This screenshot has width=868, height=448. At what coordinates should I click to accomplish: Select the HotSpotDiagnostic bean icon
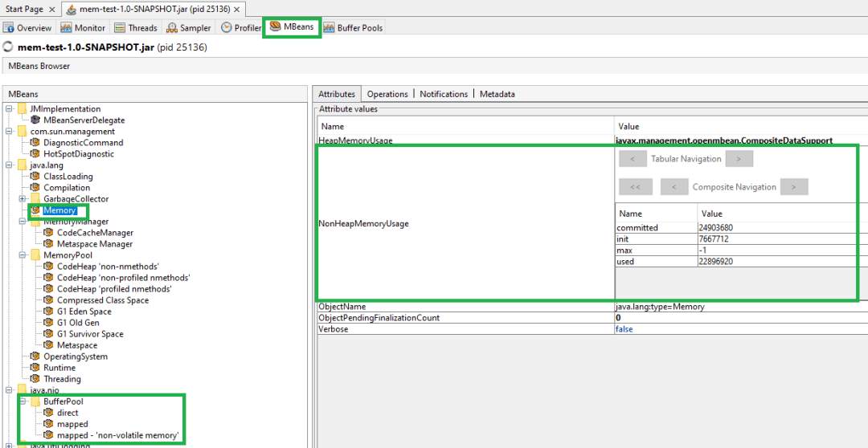(x=35, y=154)
